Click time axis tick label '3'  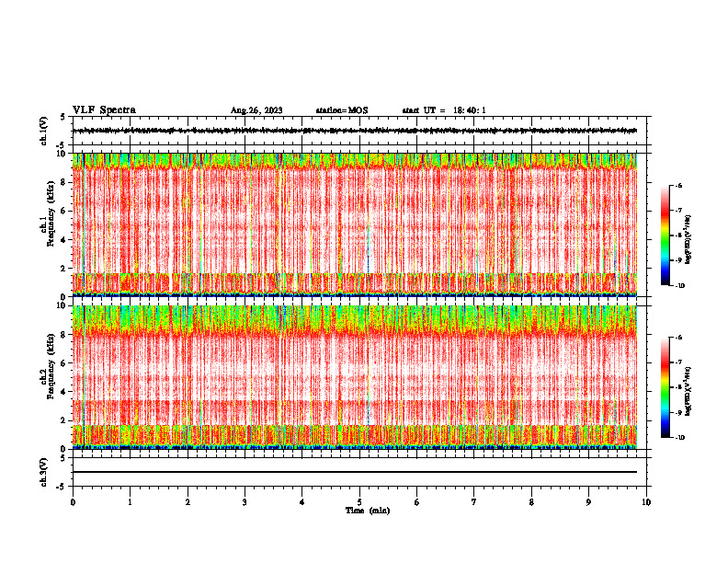click(x=245, y=502)
